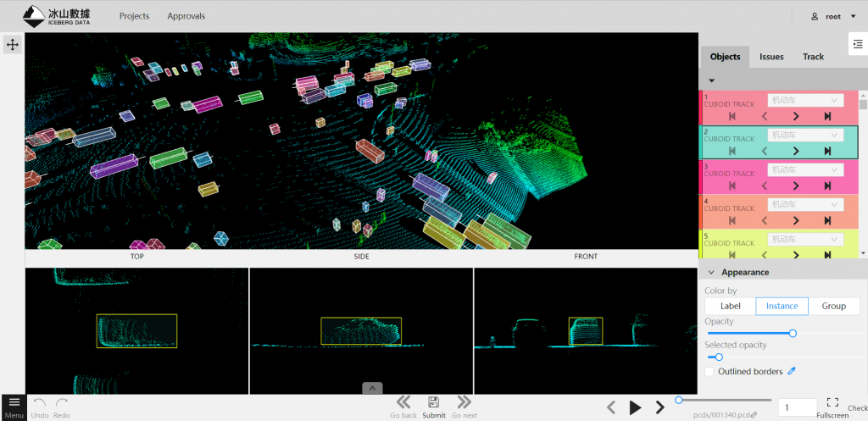Viewport: 868px width, 421px height.
Task: Set Color by to Label
Action: pos(730,306)
